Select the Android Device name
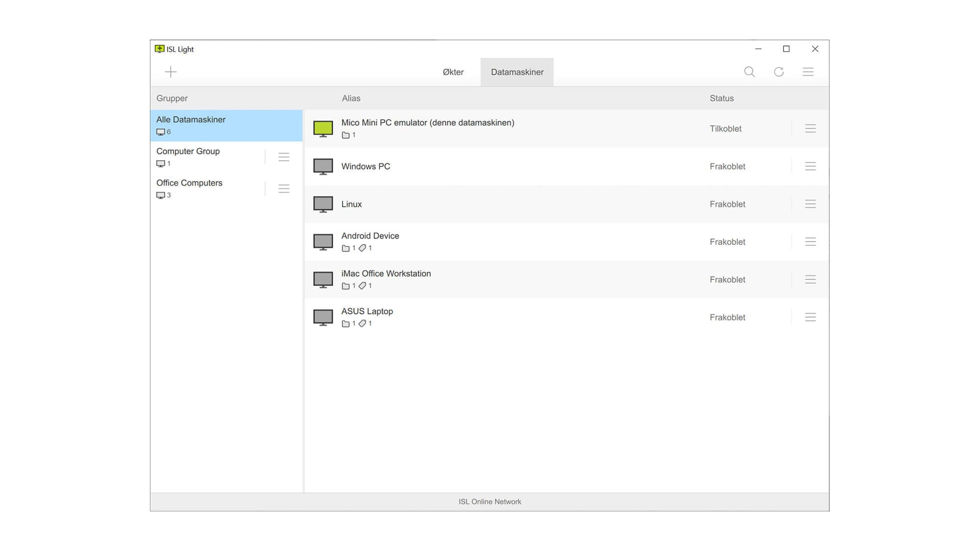980x551 pixels. [x=370, y=236]
